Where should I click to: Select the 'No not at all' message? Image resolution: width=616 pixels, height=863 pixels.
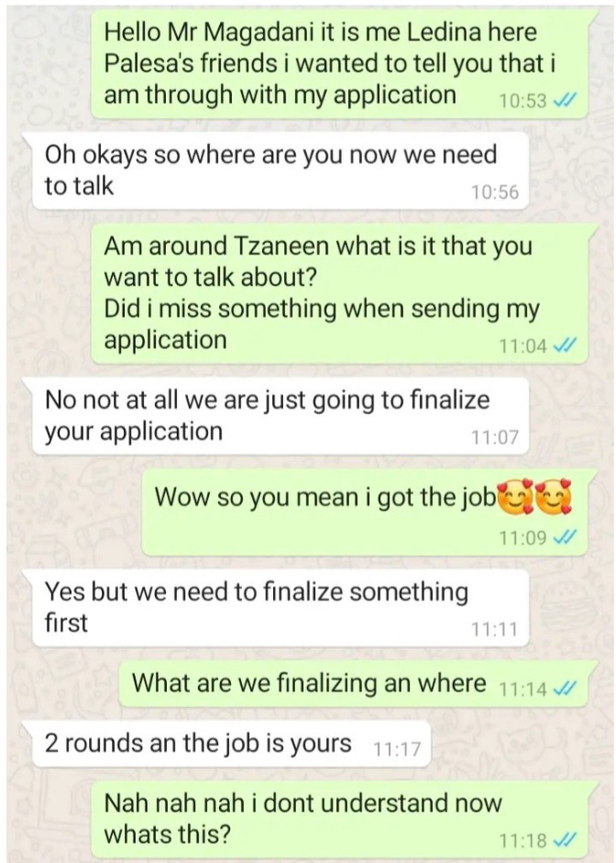tap(278, 416)
